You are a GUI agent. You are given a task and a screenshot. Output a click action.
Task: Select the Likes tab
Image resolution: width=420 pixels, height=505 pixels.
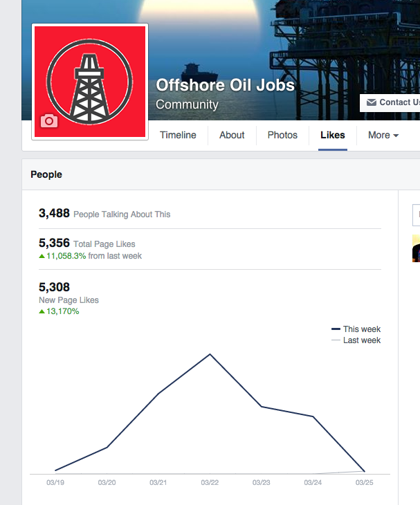333,135
